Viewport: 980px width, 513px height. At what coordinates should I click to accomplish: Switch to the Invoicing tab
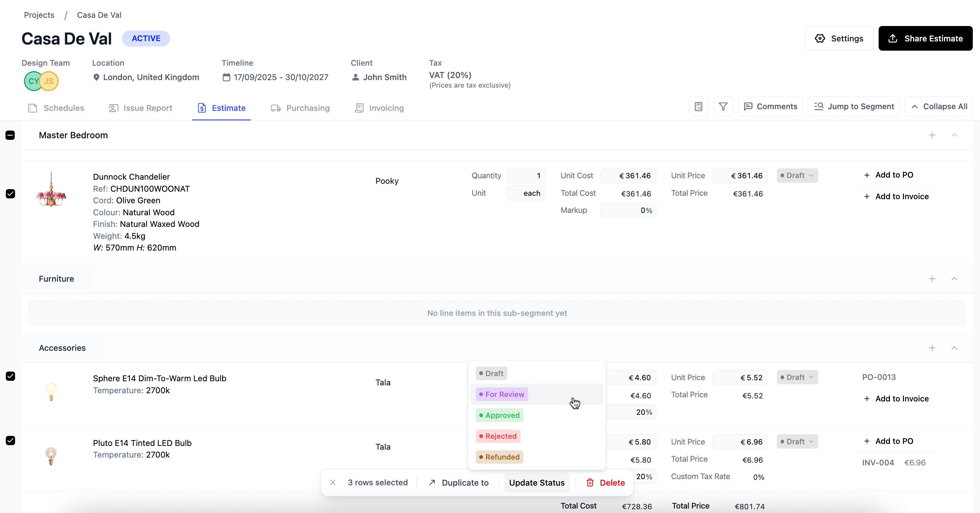tap(379, 108)
